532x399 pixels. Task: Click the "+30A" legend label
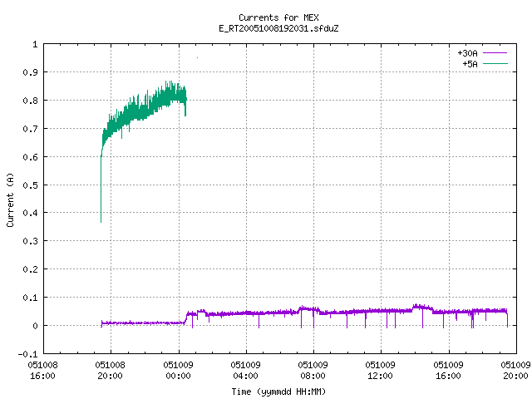(x=467, y=53)
